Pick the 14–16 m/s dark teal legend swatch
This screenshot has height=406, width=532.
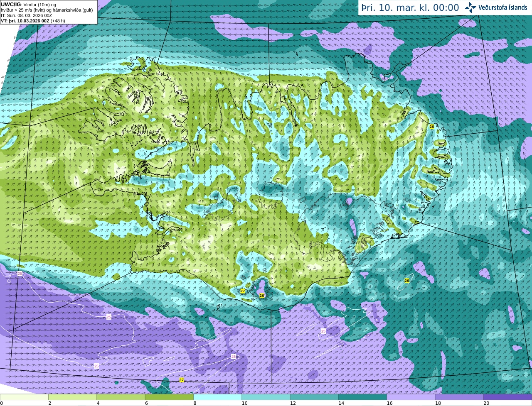tap(362, 397)
